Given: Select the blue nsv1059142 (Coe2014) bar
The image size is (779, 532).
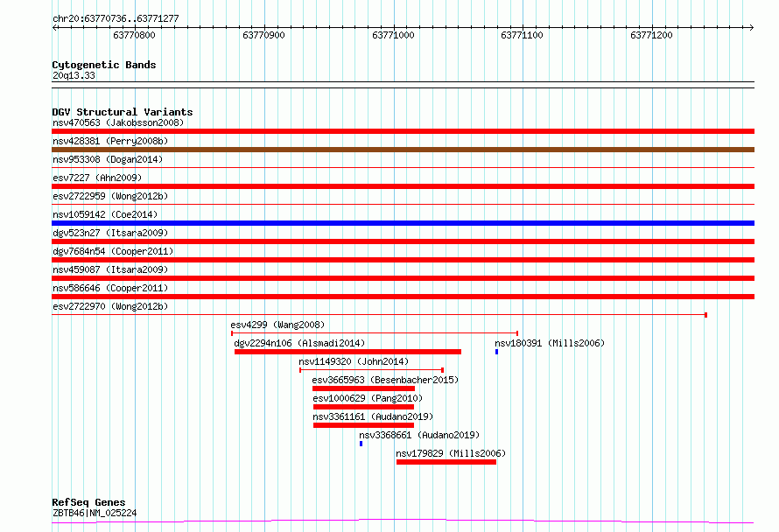Looking at the screenshot, I should click(x=403, y=223).
